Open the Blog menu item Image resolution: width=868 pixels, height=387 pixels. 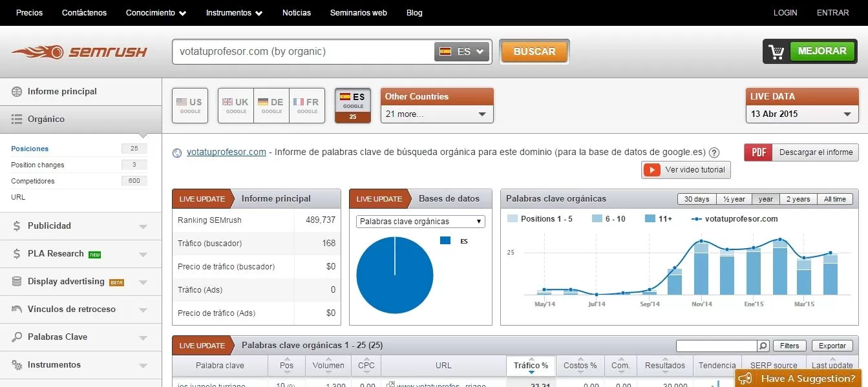pyautogui.click(x=414, y=13)
